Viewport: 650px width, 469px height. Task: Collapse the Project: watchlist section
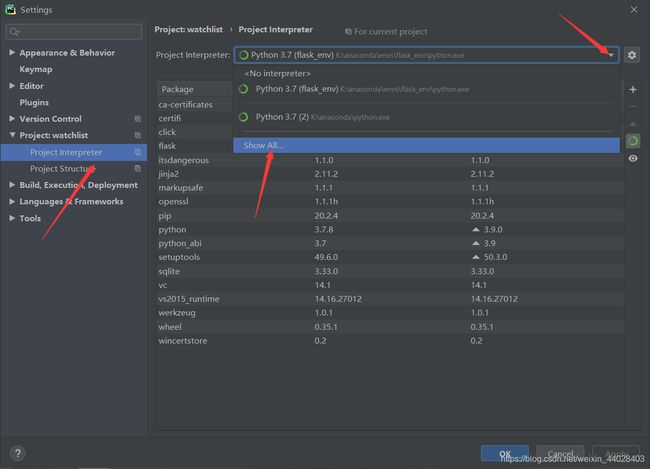click(x=12, y=135)
